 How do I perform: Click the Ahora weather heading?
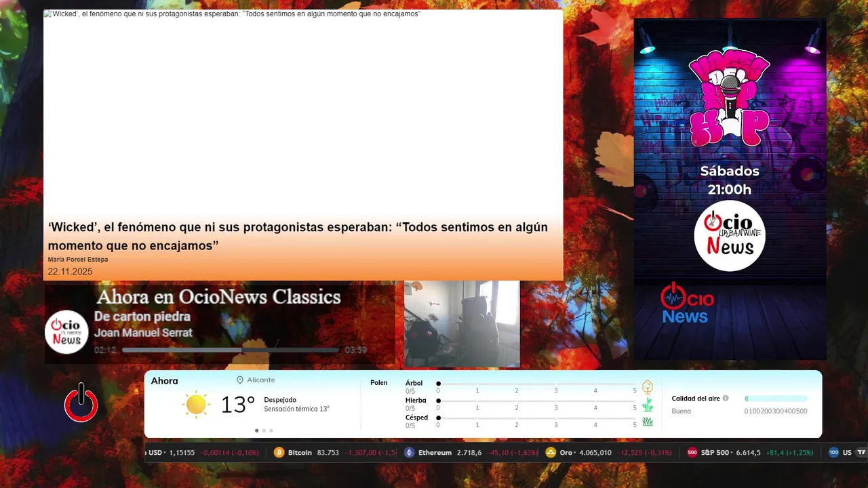tap(164, 381)
